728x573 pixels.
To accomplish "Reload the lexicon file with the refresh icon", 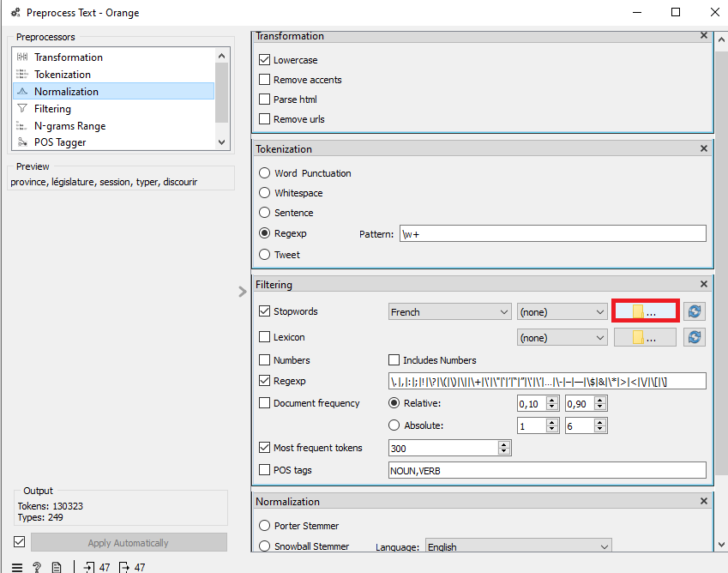I will coord(695,338).
